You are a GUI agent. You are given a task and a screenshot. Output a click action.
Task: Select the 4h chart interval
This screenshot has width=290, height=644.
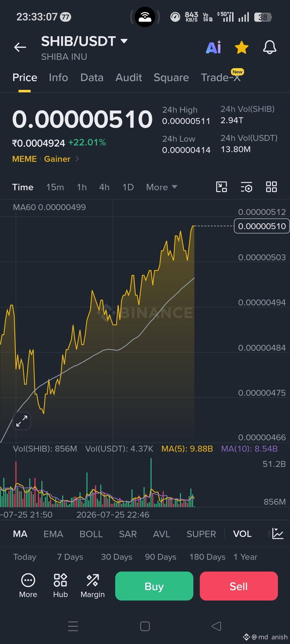(104, 187)
